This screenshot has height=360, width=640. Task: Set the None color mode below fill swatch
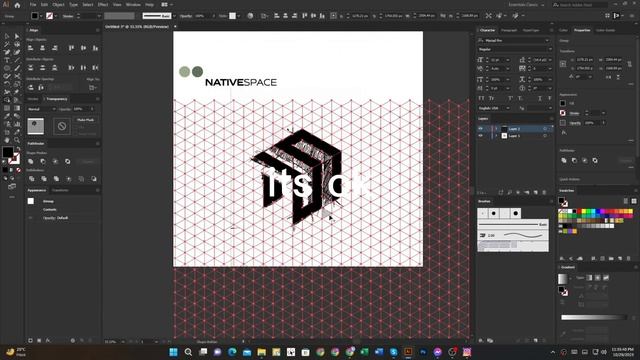point(18,170)
